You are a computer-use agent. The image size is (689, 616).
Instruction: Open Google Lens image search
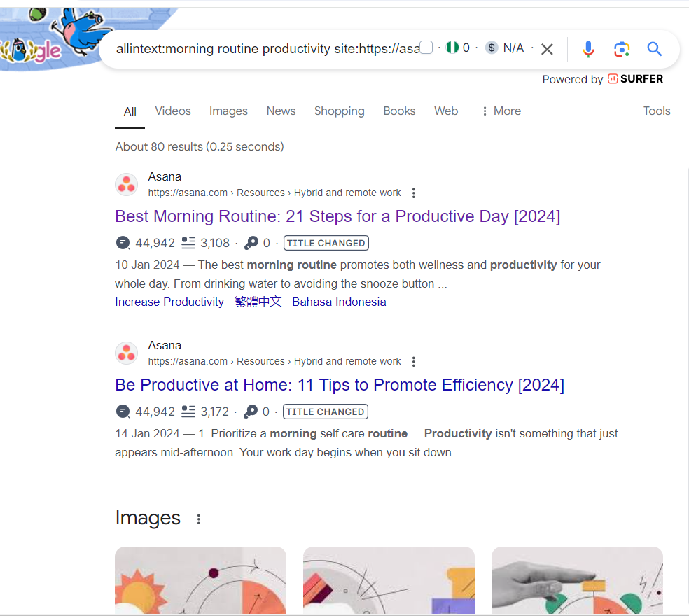[x=622, y=49]
